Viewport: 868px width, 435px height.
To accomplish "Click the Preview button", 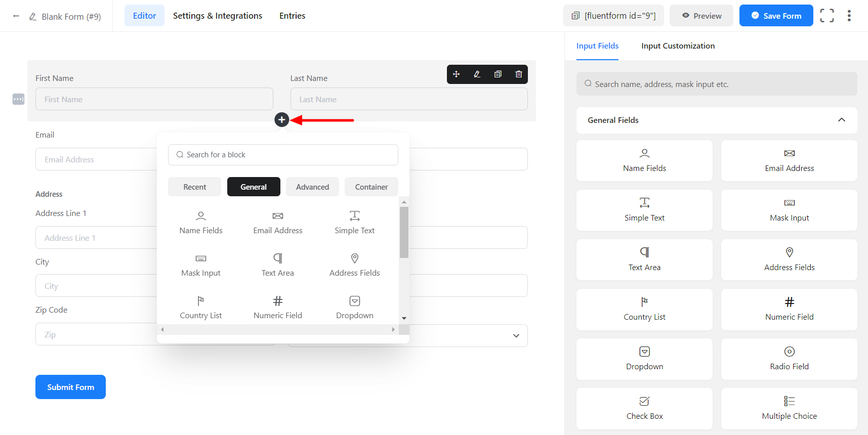I will (x=701, y=16).
